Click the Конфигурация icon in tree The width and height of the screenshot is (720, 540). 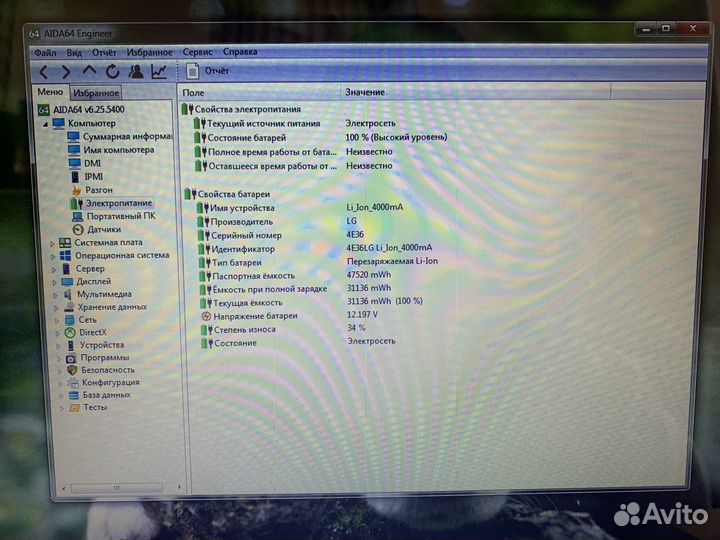tap(73, 382)
